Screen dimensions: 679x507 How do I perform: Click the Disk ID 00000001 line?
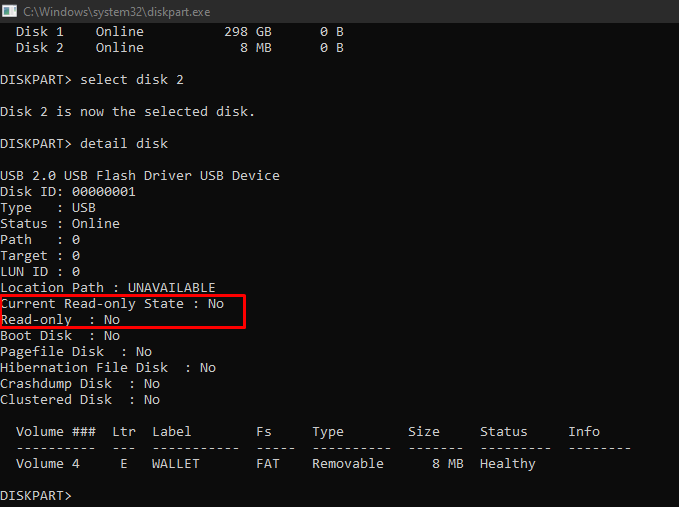coord(68,192)
